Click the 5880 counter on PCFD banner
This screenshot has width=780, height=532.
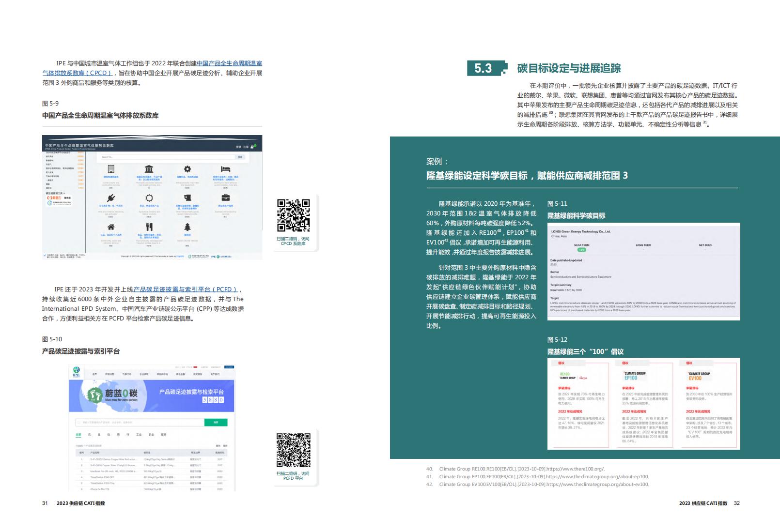pyautogui.click(x=213, y=400)
